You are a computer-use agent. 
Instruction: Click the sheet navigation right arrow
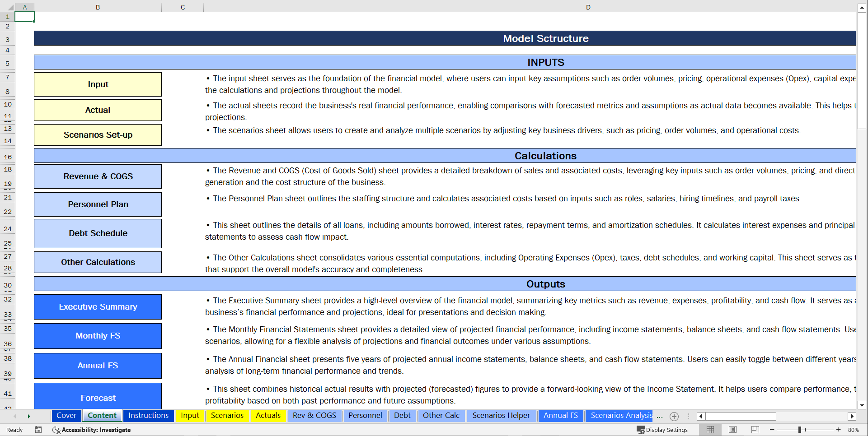29,417
